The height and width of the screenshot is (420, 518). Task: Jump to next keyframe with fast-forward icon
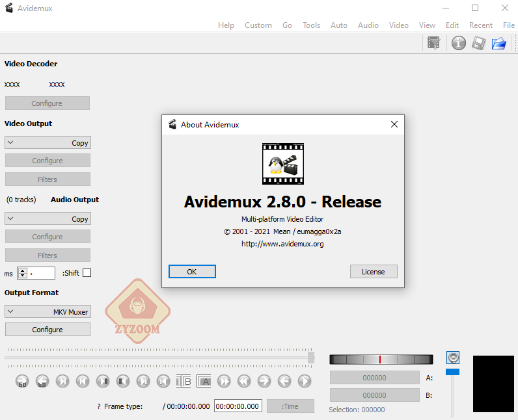pos(224,381)
